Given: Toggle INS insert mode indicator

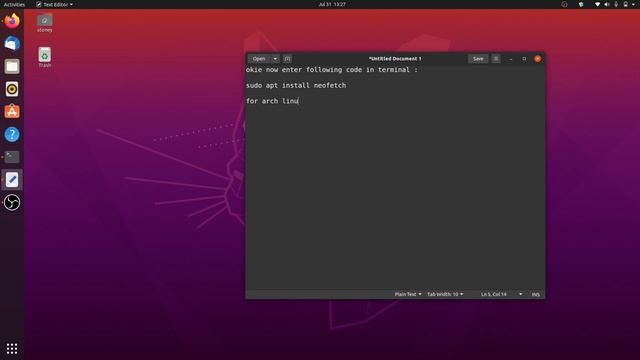Looking at the screenshot, I should (536, 294).
